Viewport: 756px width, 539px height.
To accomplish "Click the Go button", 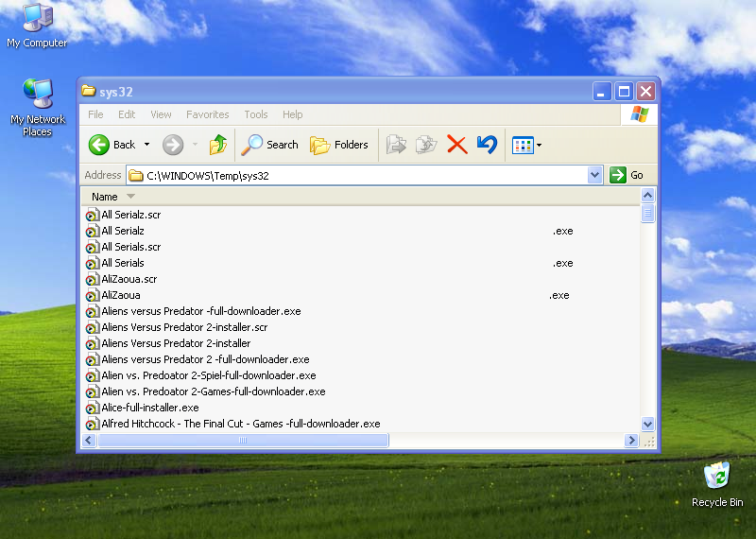I will coord(627,175).
